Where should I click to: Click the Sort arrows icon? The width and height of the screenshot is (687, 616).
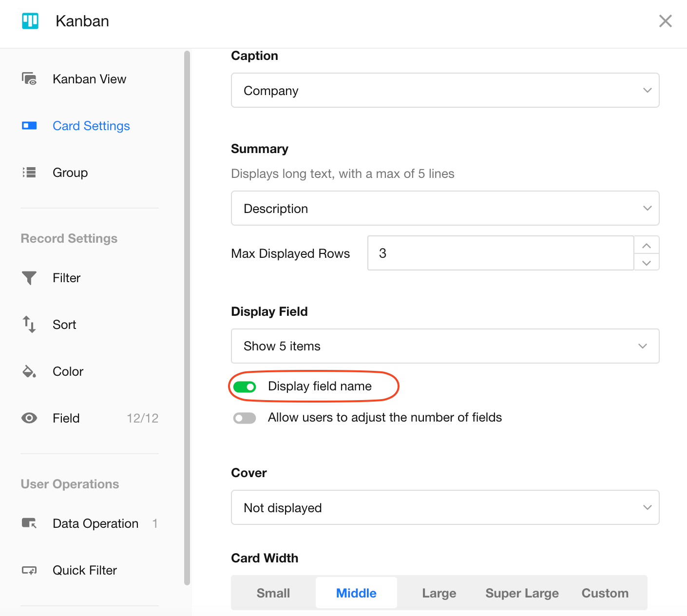tap(29, 325)
